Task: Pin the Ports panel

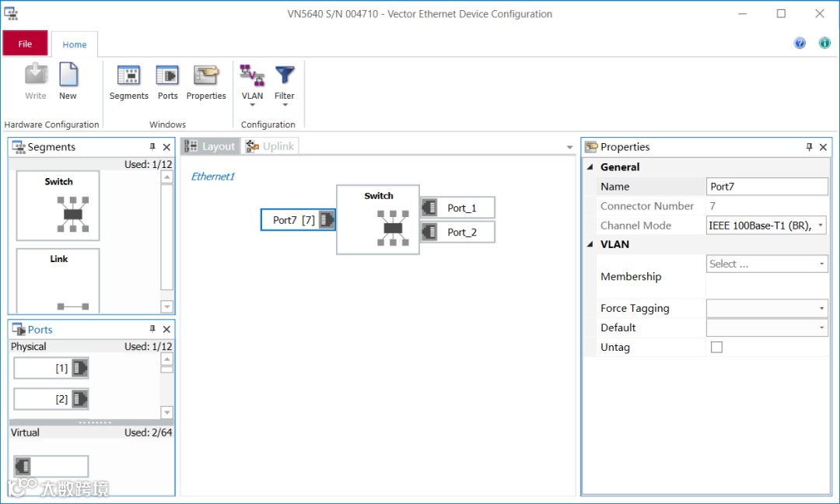Action: pyautogui.click(x=152, y=329)
